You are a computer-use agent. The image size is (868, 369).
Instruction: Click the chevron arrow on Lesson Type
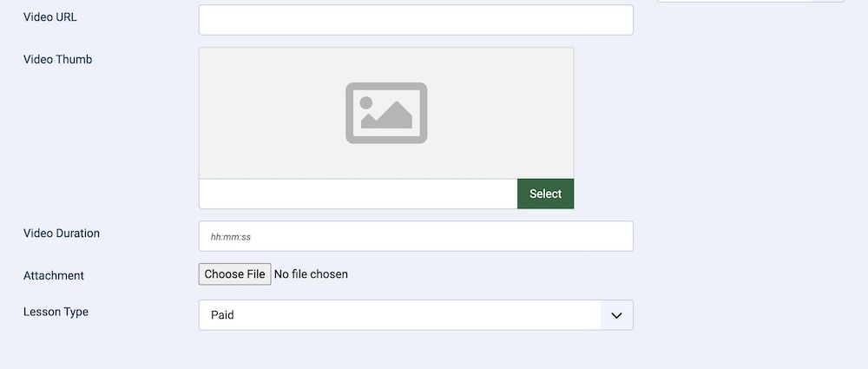tap(616, 315)
